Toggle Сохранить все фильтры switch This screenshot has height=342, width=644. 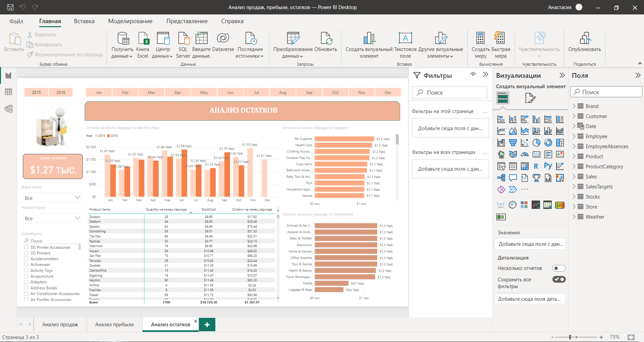tap(559, 279)
